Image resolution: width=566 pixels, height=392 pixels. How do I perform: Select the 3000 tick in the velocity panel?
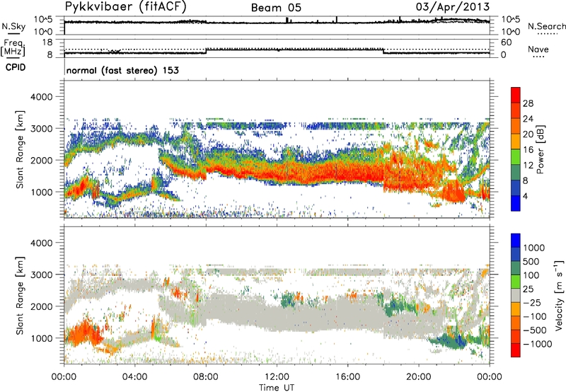(43, 275)
